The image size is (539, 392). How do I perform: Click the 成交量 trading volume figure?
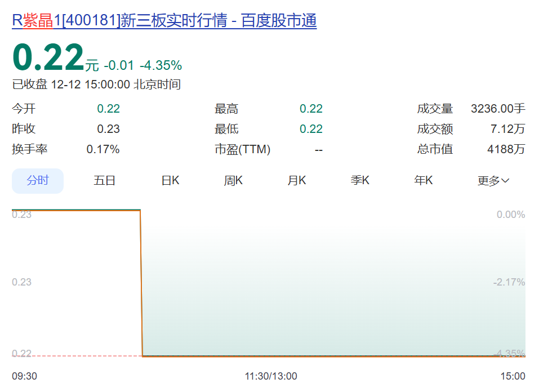click(498, 108)
